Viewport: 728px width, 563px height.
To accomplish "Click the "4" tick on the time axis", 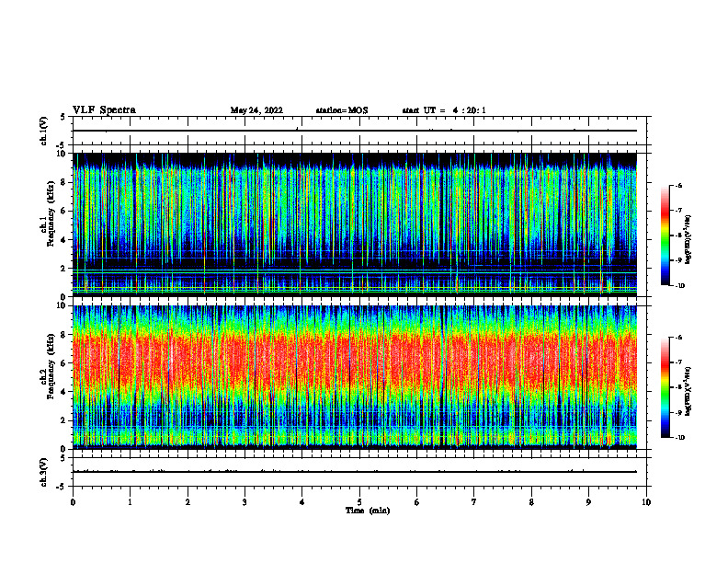I will 302,502.
